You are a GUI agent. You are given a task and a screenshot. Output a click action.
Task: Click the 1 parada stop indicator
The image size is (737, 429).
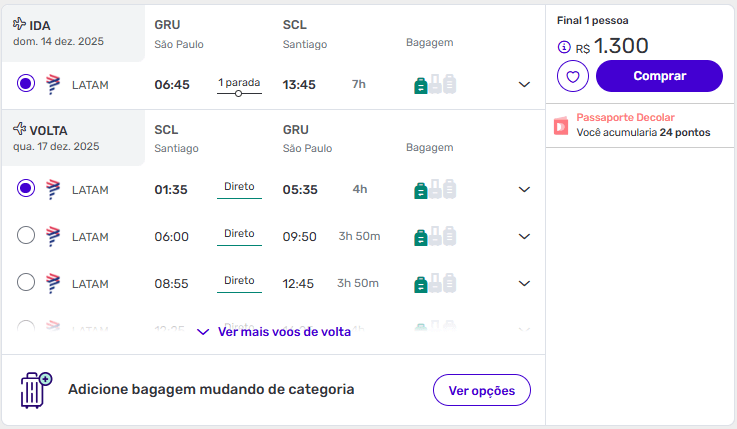tap(239, 85)
